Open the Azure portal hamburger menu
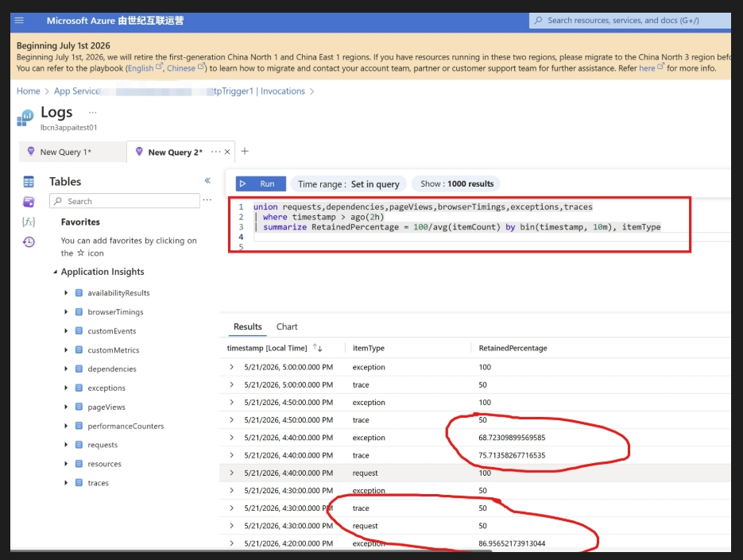 click(19, 21)
